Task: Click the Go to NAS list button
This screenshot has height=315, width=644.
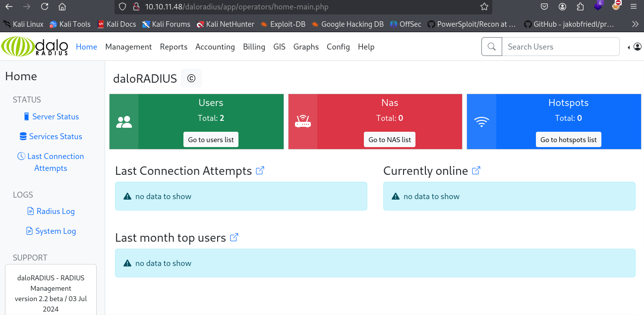Action: pyautogui.click(x=390, y=140)
